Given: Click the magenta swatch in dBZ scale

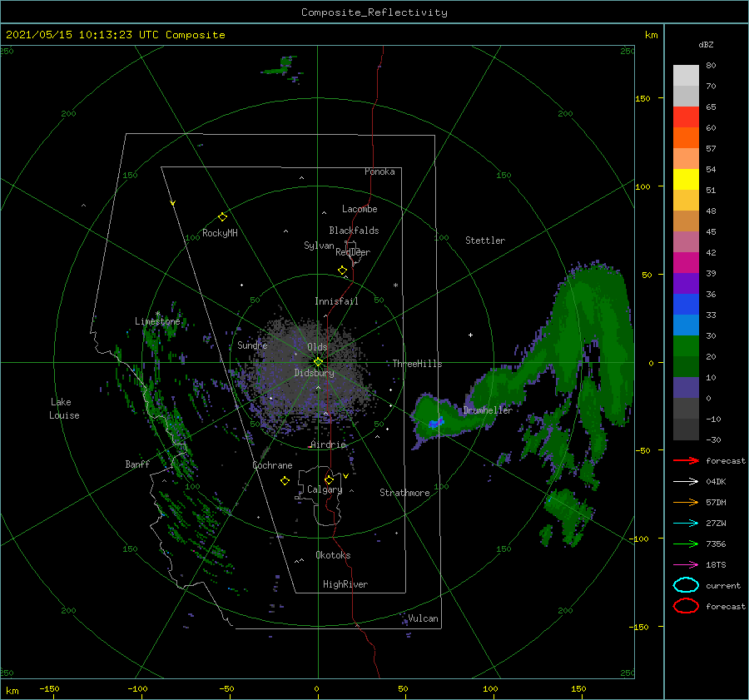Looking at the screenshot, I should pos(686,263).
